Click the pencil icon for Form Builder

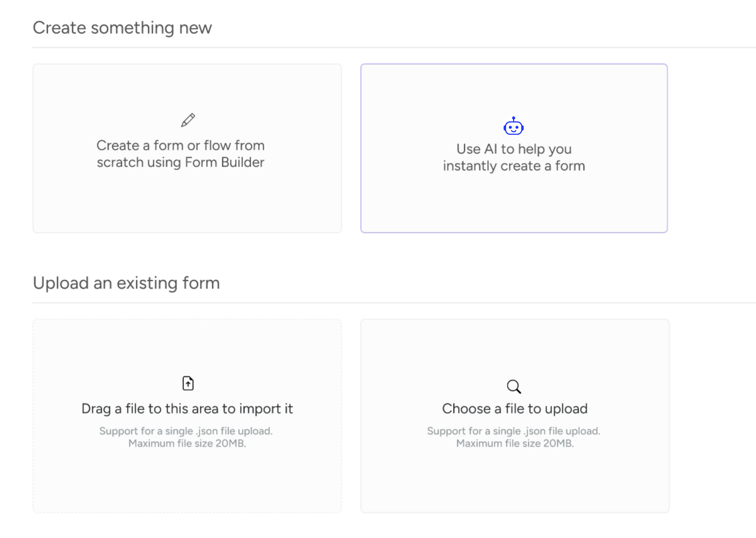188,120
